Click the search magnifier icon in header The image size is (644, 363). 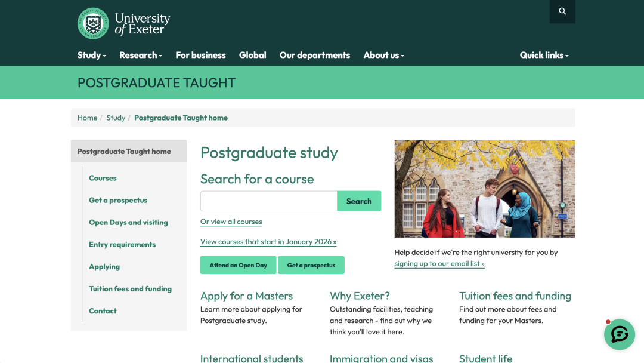(562, 11)
